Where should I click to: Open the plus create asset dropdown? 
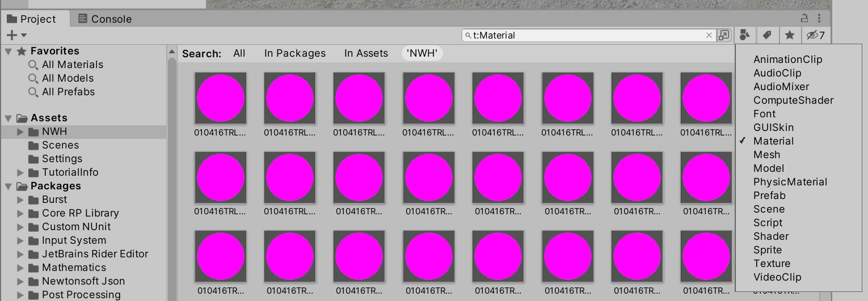tap(16, 35)
